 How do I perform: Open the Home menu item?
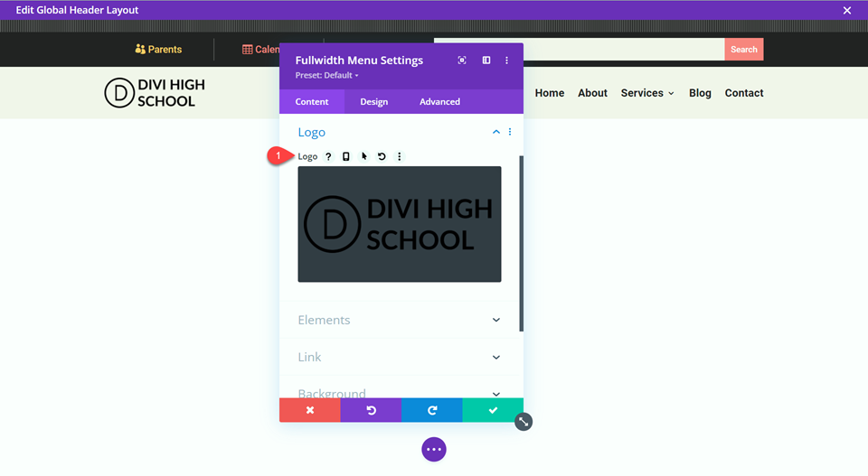[x=549, y=93]
